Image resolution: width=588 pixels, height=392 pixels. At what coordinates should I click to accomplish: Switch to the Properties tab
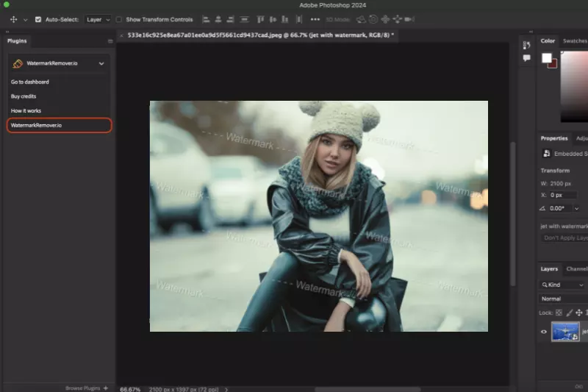[x=554, y=138]
